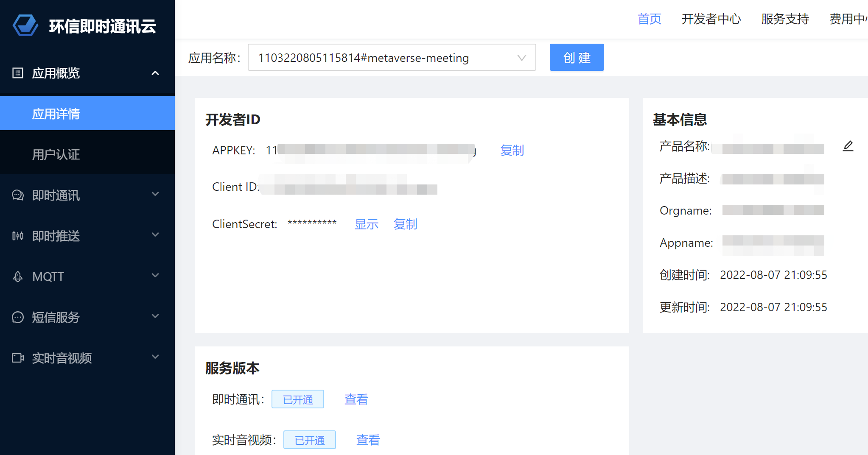This screenshot has height=455, width=868.
Task: Open the 实时音视频 sidebar icon
Action: pyautogui.click(x=17, y=358)
